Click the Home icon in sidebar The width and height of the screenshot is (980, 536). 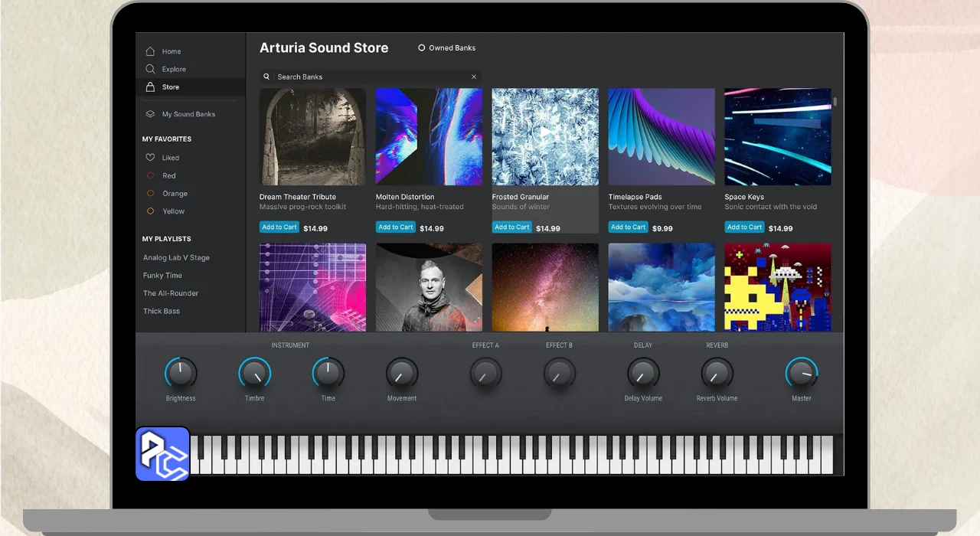tap(151, 51)
